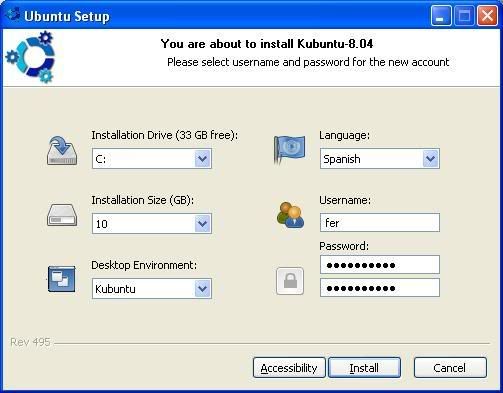
Task: Close the Ubuntu Setup window
Action: coord(487,16)
